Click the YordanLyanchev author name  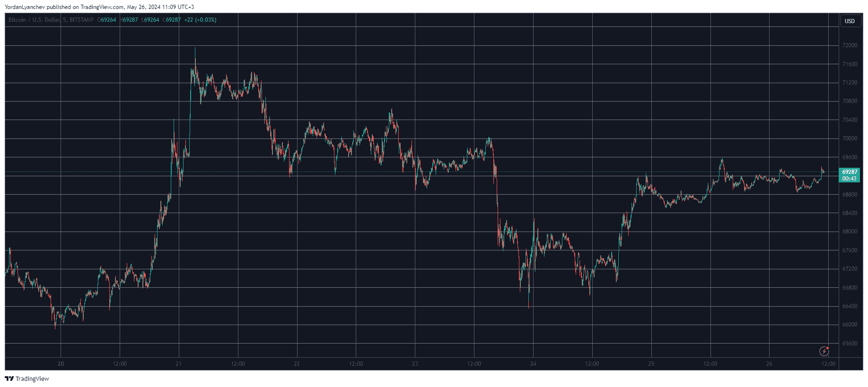25,7
